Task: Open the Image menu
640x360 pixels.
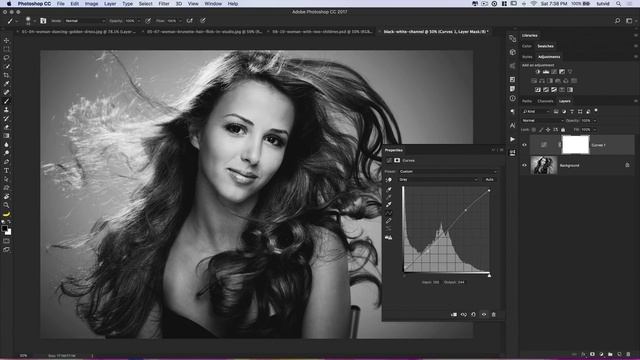Action: (91, 4)
